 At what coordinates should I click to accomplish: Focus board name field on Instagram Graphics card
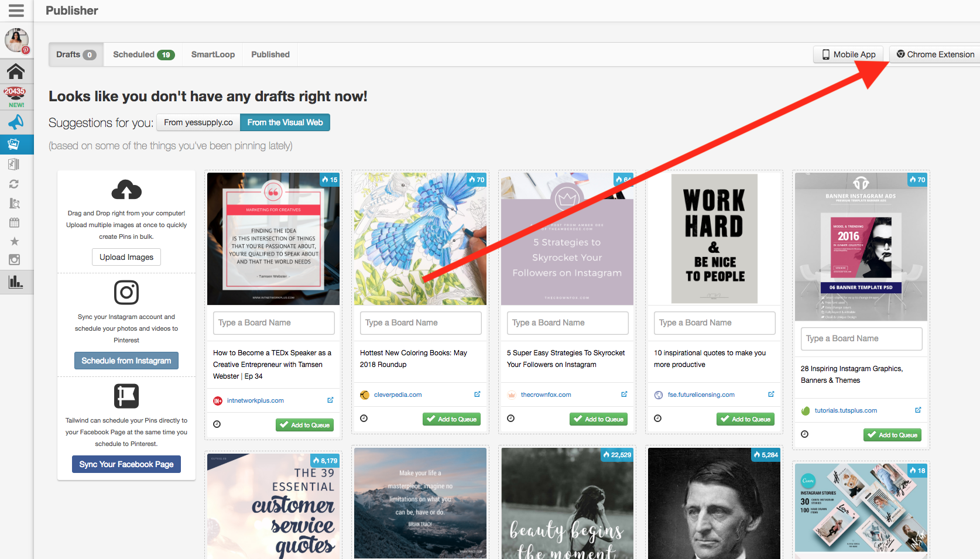(x=861, y=338)
